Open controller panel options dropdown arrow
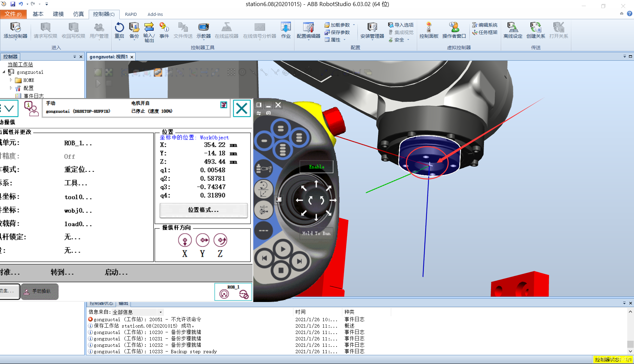 click(75, 57)
